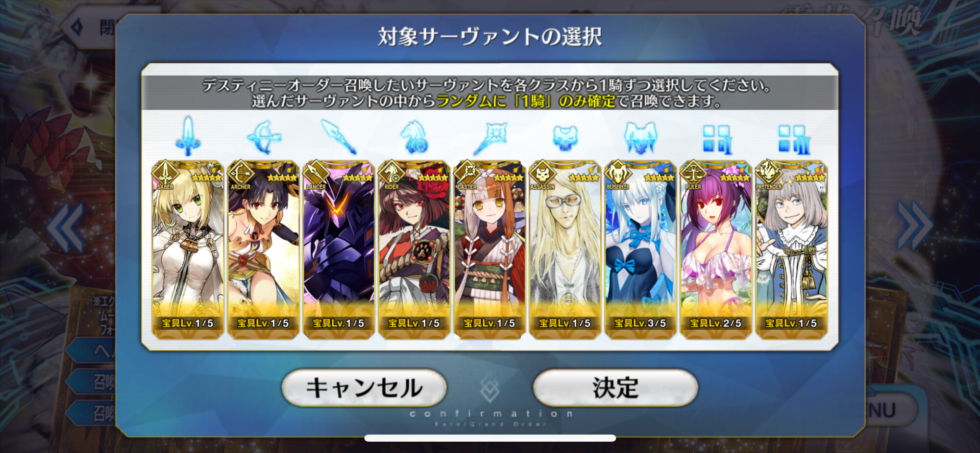Screen dimensions: 980x453
Task: Open the Ruler card with 宝具Lv.2/5
Action: [716, 250]
